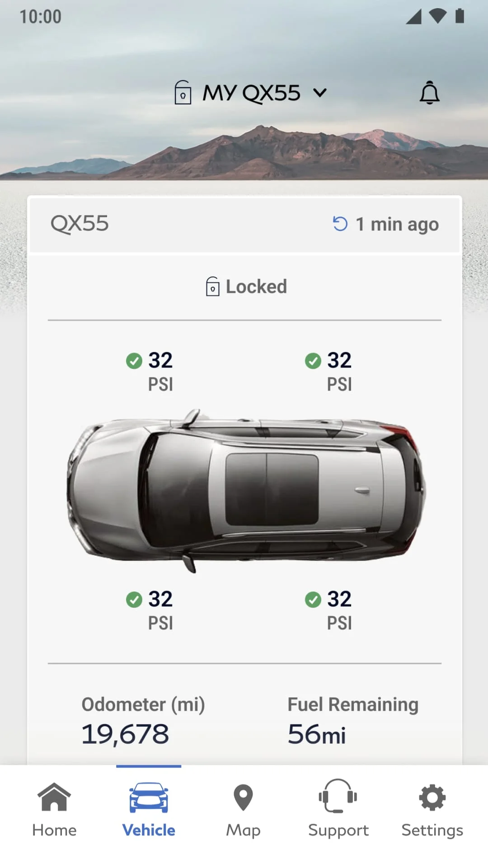Image resolution: width=488 pixels, height=868 pixels.
Task: Tap the front-left tire pressure checkmark
Action: pos(134,360)
